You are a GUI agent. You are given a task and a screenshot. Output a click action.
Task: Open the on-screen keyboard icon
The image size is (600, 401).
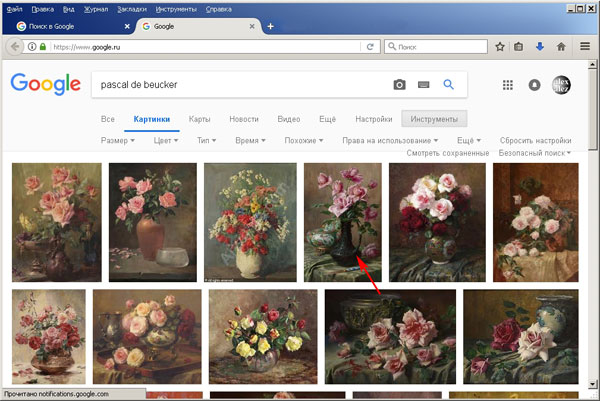(x=424, y=85)
